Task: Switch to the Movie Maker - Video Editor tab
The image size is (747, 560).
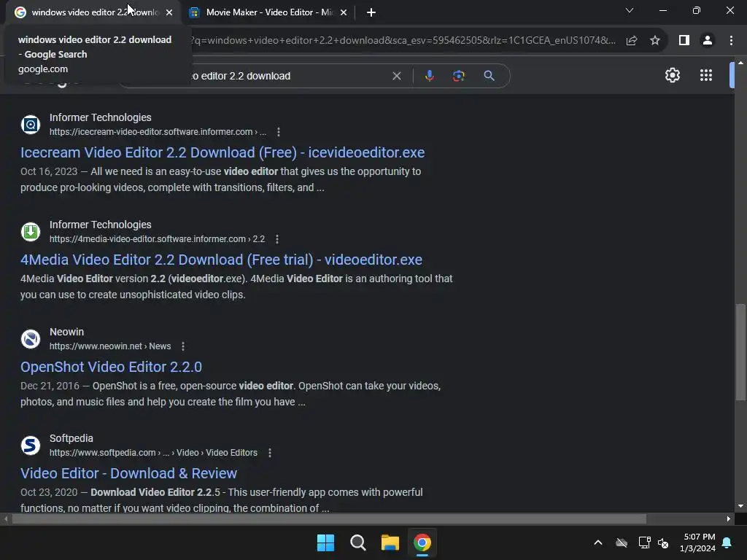Action: tap(268, 12)
